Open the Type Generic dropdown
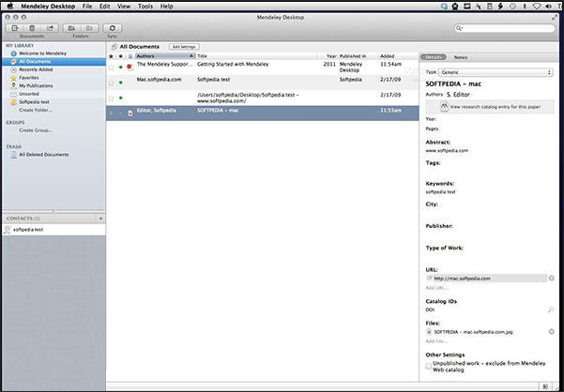564x392 pixels. point(495,72)
